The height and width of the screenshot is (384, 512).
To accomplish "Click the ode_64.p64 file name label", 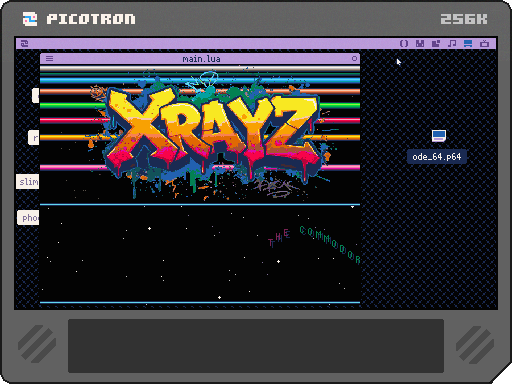I will coord(437,157).
